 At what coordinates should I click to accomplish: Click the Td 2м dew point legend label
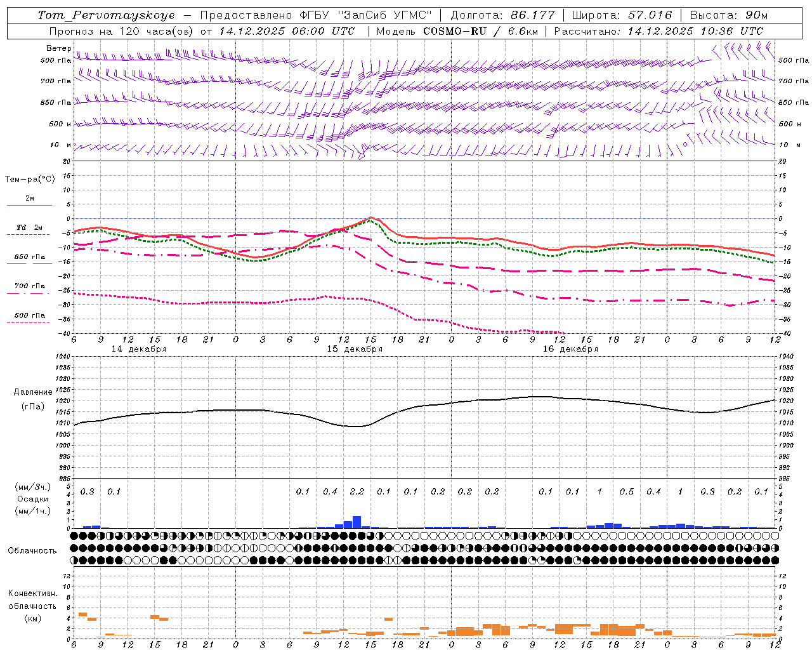tap(29, 227)
